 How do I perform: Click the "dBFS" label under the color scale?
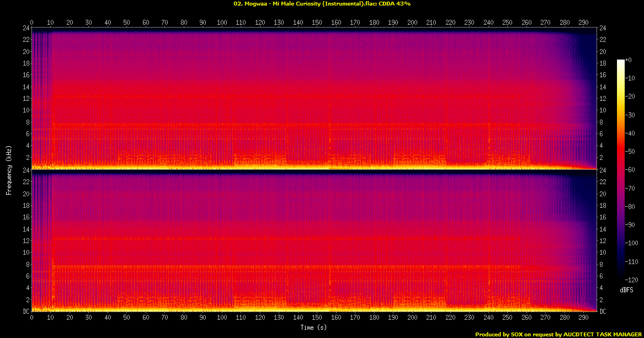click(626, 290)
